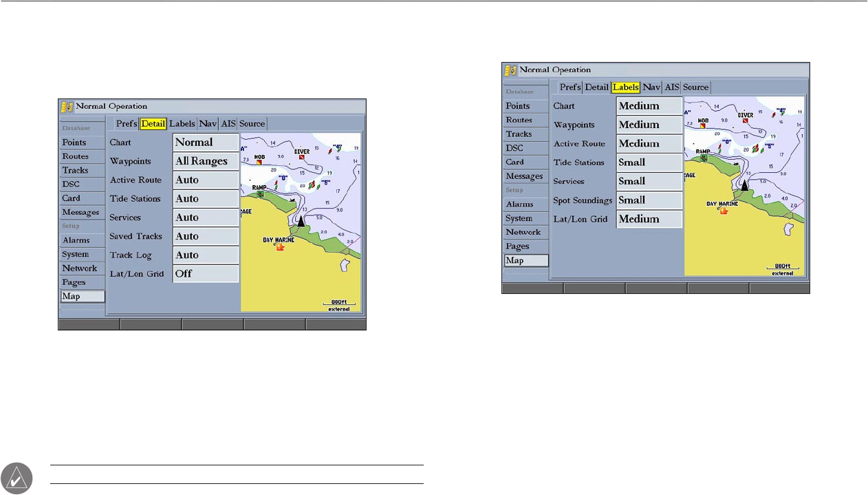Open the Tide Stations field set to Auto

206,199
